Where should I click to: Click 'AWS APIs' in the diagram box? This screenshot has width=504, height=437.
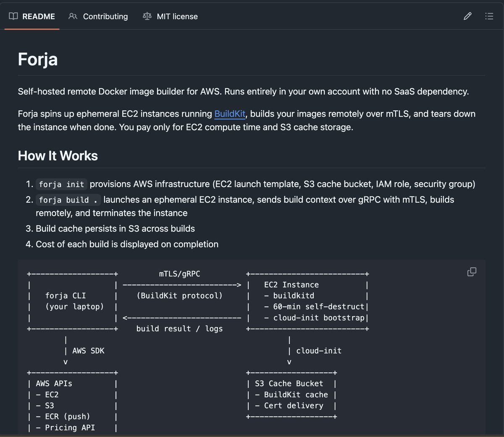(54, 383)
